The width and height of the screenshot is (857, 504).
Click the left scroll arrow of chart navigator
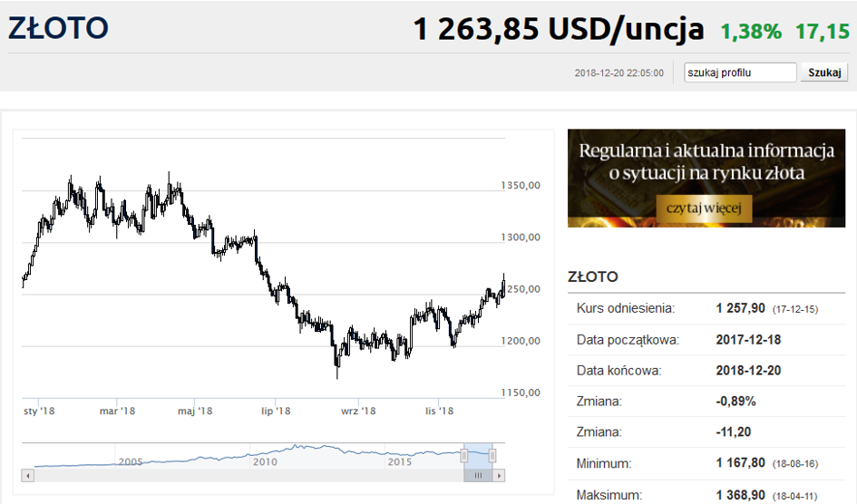[28, 476]
